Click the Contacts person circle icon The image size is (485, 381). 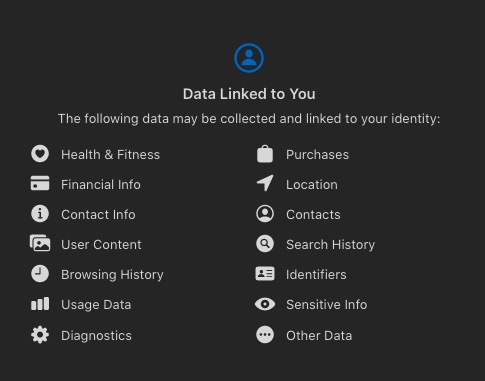click(265, 214)
